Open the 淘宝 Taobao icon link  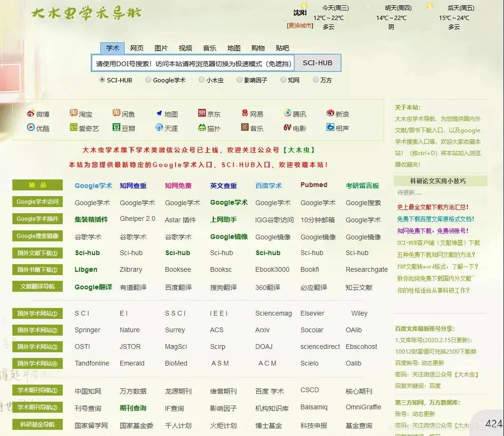click(73, 113)
